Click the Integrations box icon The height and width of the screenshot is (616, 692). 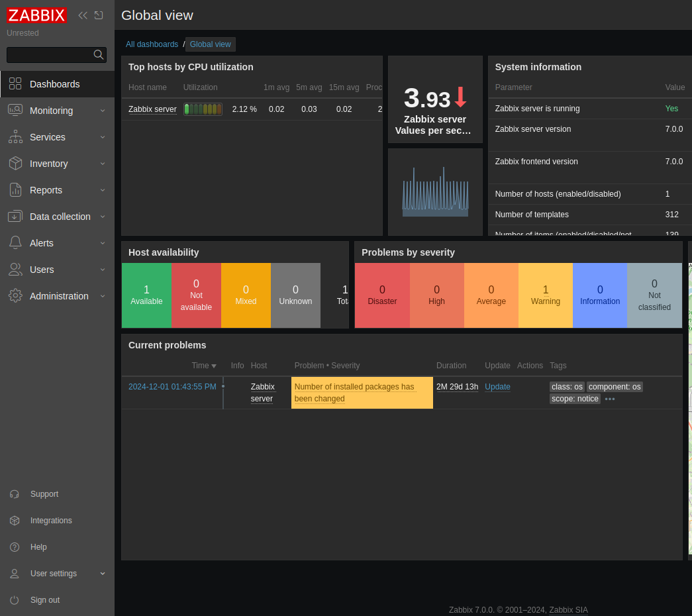click(15, 521)
